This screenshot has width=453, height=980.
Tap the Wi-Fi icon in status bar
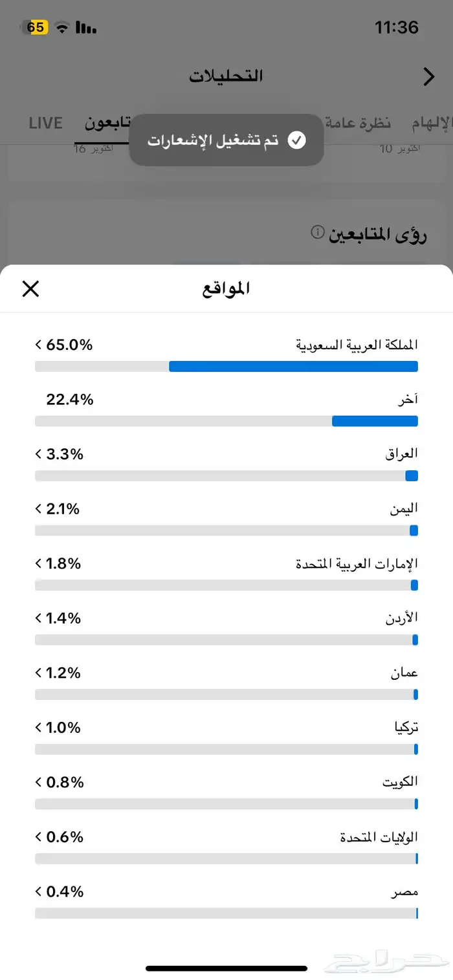pyautogui.click(x=62, y=27)
